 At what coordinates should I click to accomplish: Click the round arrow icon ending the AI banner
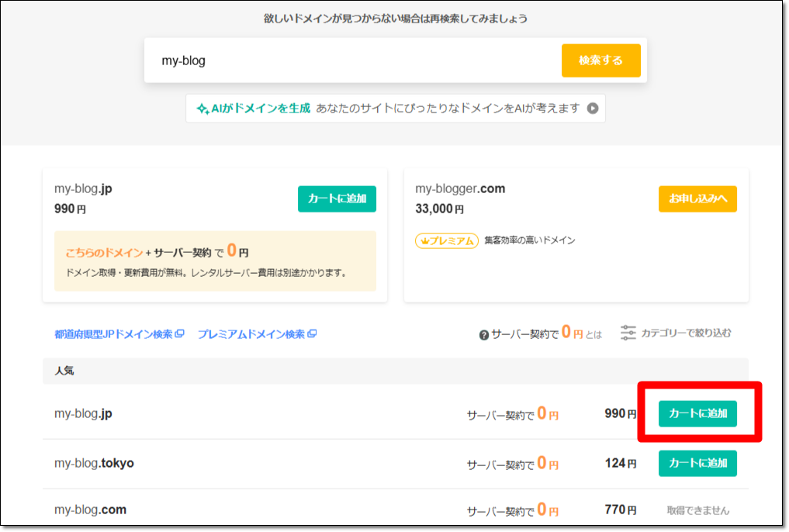[x=593, y=109]
